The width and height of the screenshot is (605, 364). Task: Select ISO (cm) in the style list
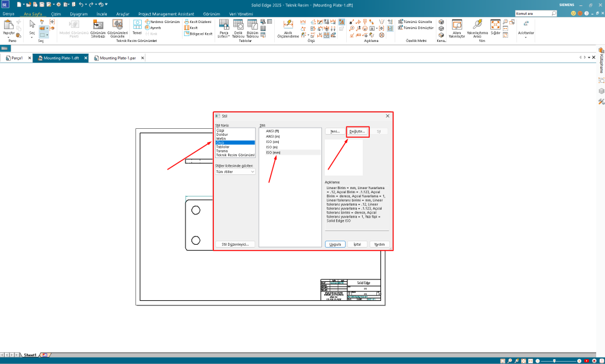273,143
